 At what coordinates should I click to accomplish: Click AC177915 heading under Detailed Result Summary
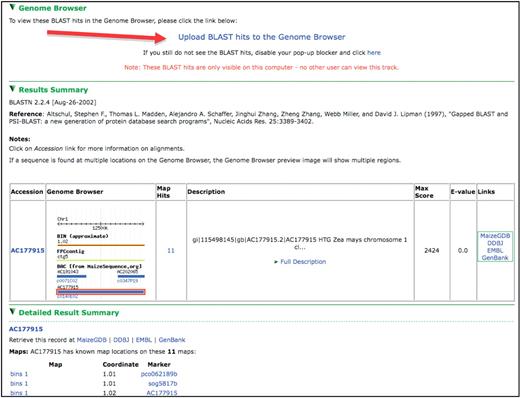pos(26,329)
